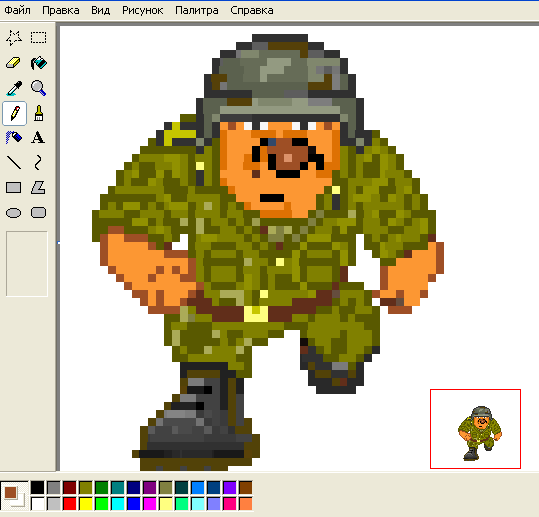Select the Magnifier tool
The height and width of the screenshot is (517, 539).
tap(38, 88)
